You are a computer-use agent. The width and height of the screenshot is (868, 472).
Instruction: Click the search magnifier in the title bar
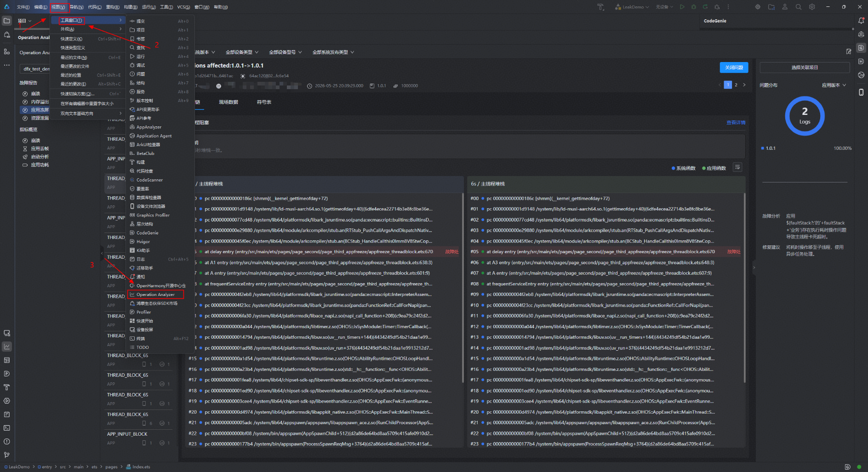pyautogui.click(x=799, y=7)
